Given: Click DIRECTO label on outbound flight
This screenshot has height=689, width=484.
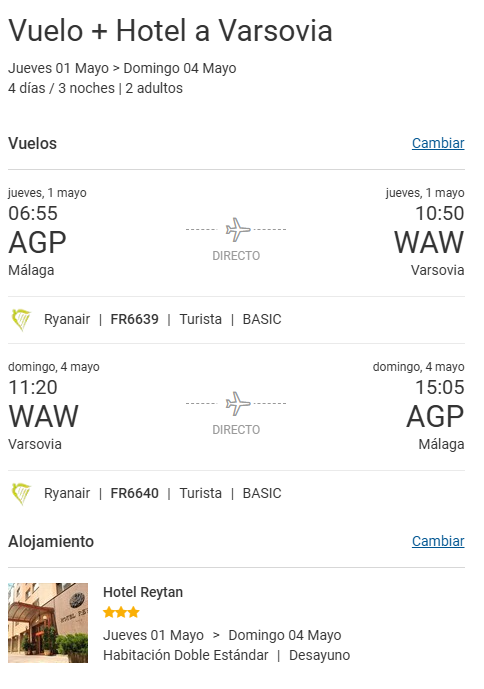Looking at the screenshot, I should click(x=236, y=256).
